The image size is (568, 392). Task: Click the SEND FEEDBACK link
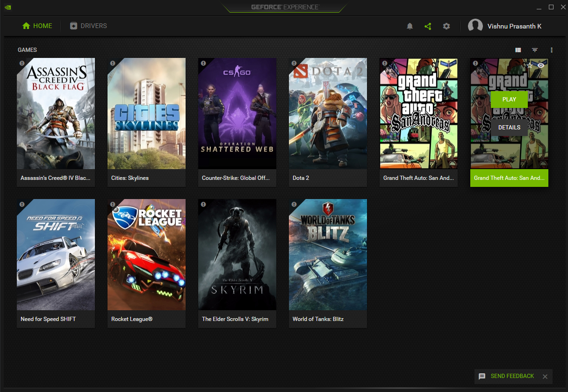point(512,376)
